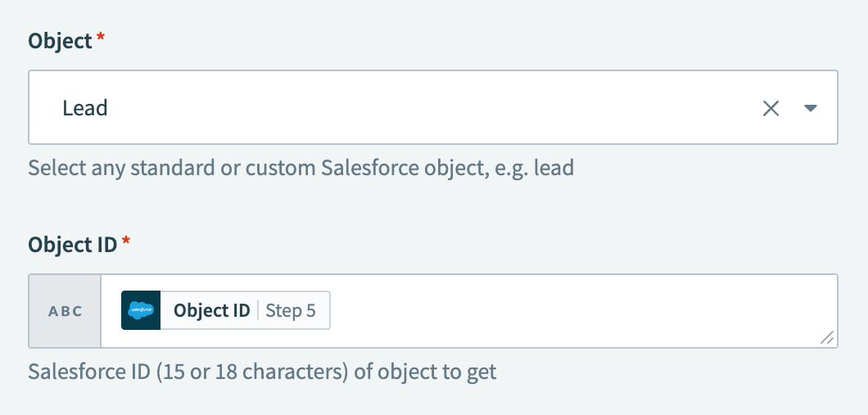The image size is (868, 415).
Task: Click the Object field label
Action: tap(60, 42)
